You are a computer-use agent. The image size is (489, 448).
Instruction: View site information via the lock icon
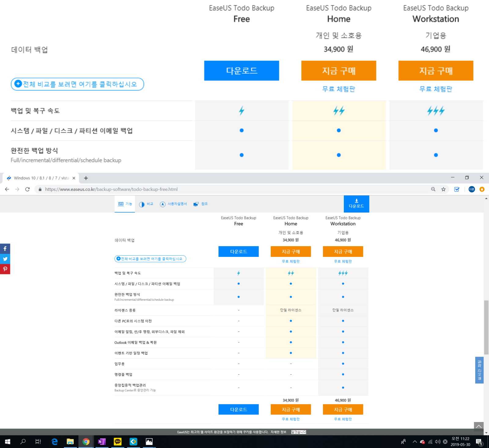coord(40,189)
